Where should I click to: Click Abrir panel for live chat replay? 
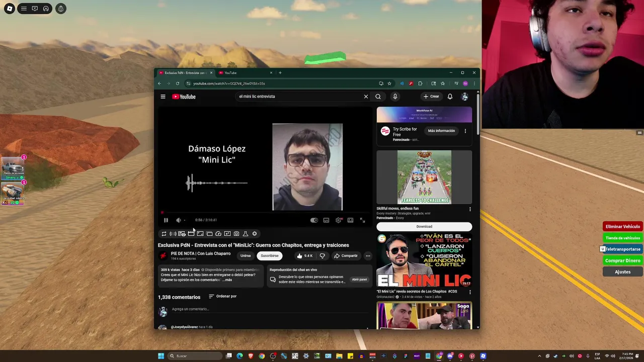point(359,280)
